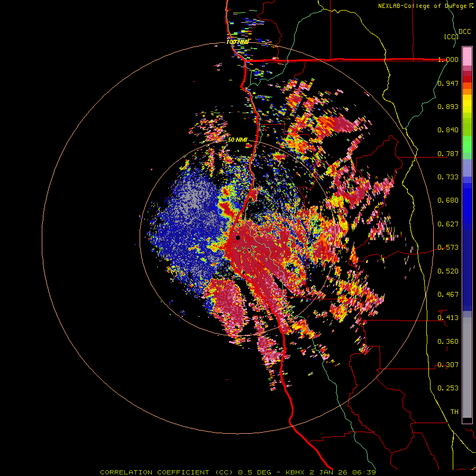
Task: Click the 0.947 scale value
Action: [x=448, y=83]
